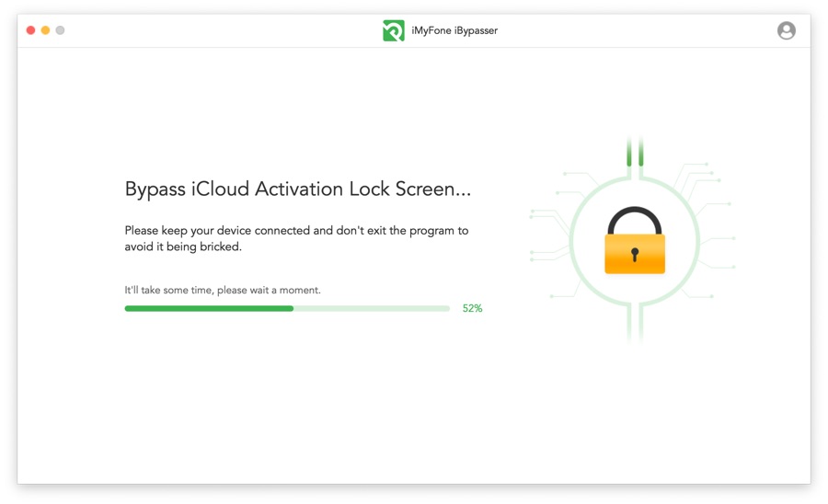Click the dark green connector bars above the lock
This screenshot has height=504, width=828.
tap(635, 152)
